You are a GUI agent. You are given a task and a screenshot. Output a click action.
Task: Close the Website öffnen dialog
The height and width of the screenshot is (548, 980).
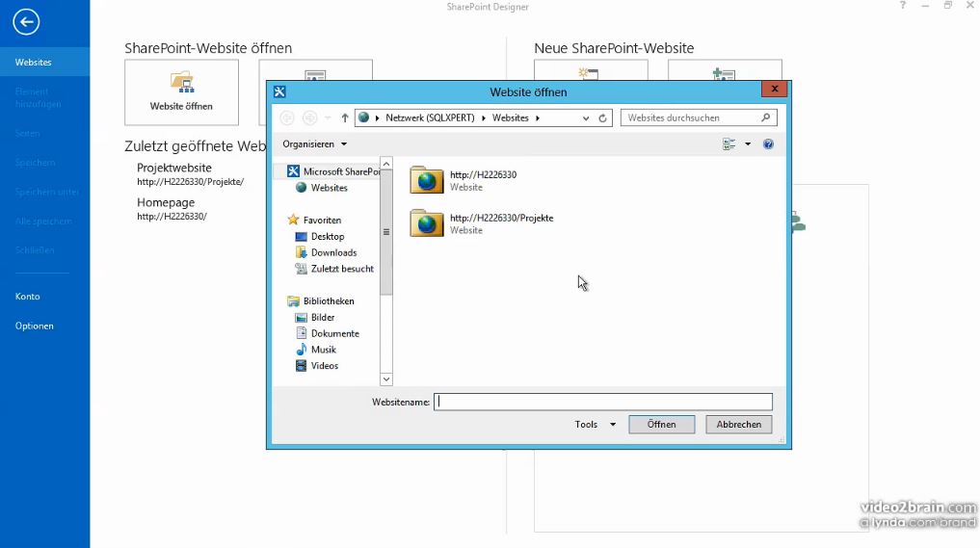point(775,89)
